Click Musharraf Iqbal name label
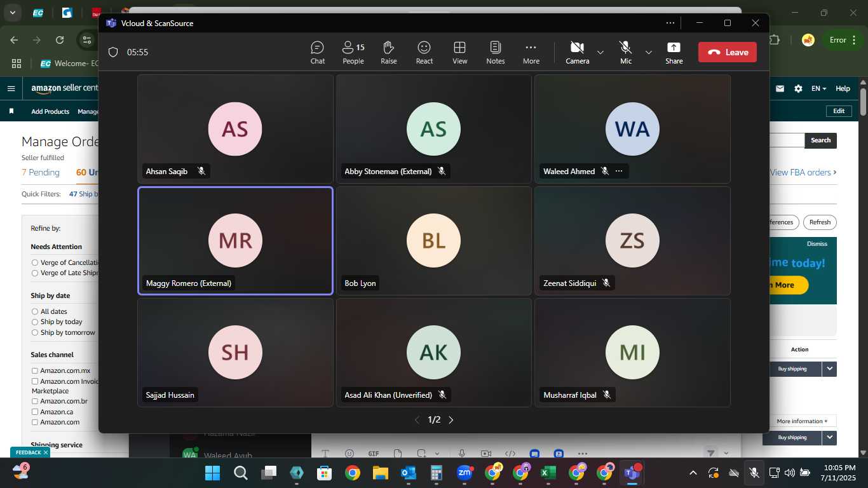The width and height of the screenshot is (868, 488). point(570,395)
